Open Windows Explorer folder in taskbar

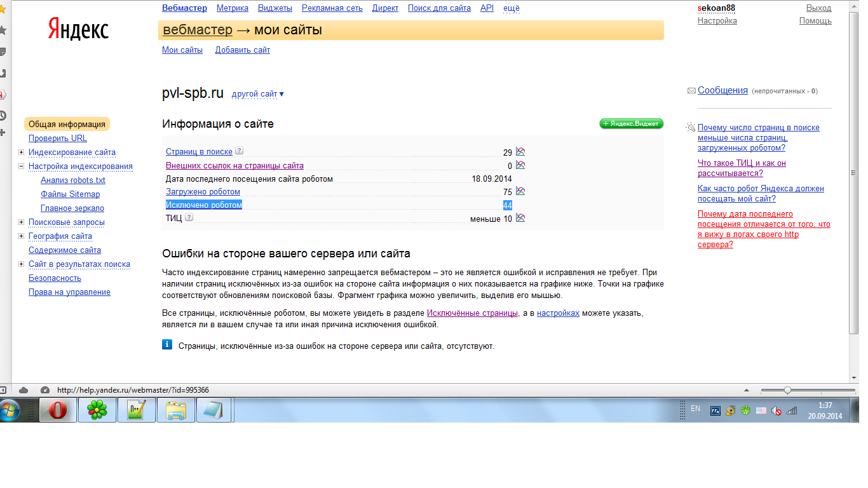tap(175, 410)
